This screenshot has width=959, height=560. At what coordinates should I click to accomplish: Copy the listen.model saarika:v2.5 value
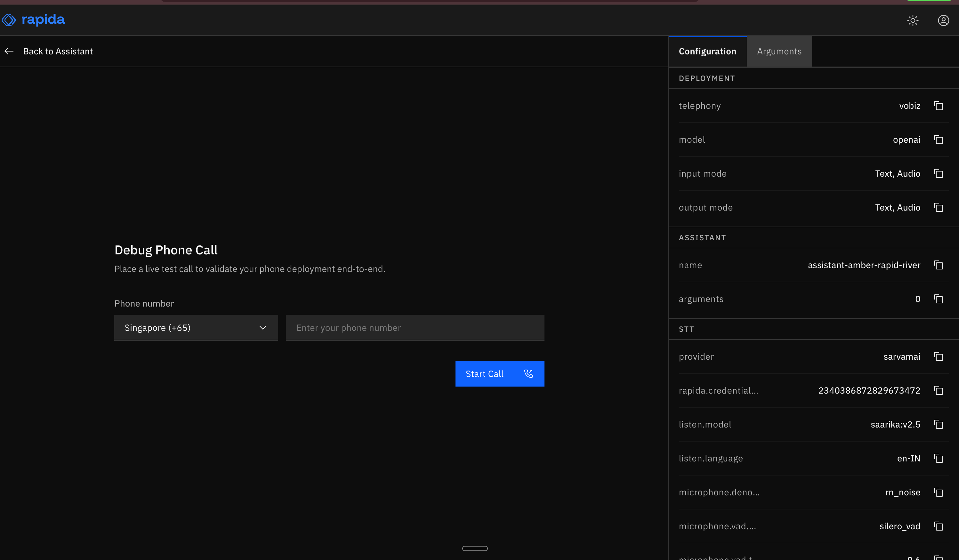point(939,424)
